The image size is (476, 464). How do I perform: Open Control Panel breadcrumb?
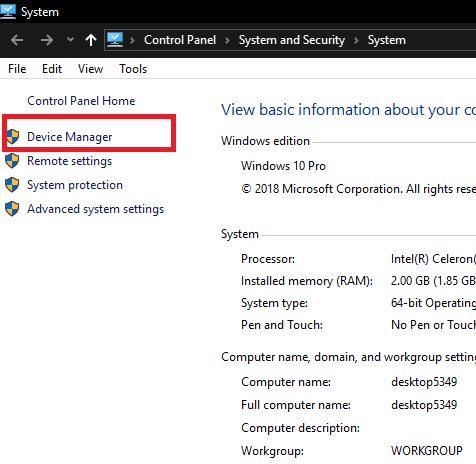click(180, 40)
